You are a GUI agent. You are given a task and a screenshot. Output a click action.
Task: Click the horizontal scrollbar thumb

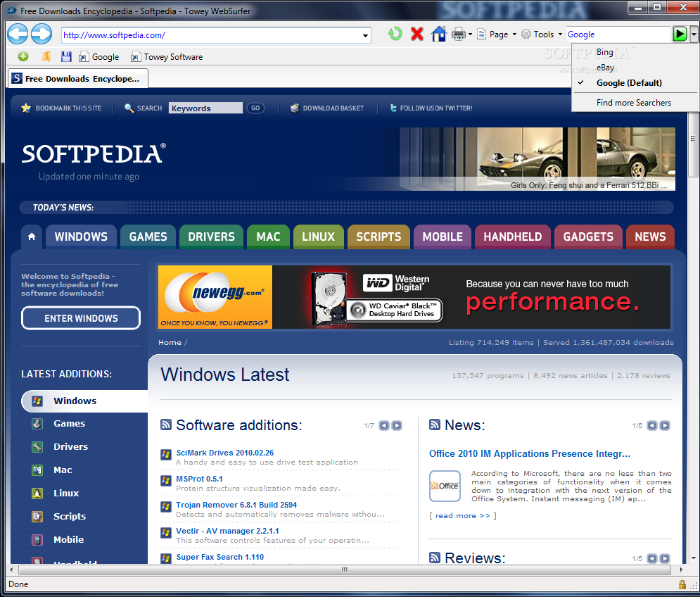[344, 570]
